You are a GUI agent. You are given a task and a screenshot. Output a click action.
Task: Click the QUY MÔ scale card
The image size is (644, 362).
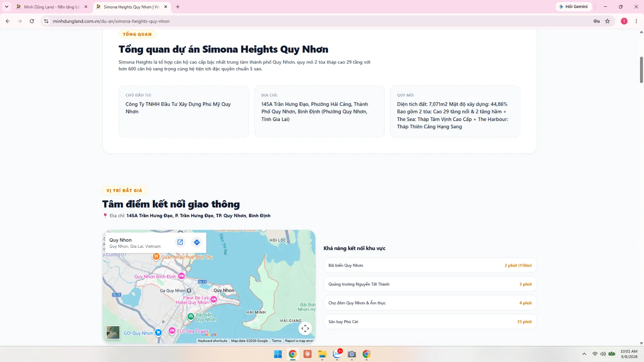(x=455, y=111)
